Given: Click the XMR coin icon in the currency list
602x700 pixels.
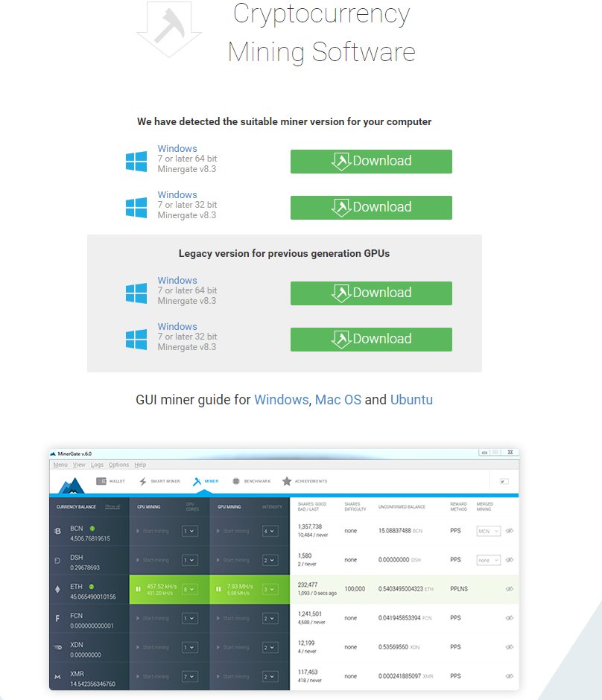Looking at the screenshot, I should [57, 677].
